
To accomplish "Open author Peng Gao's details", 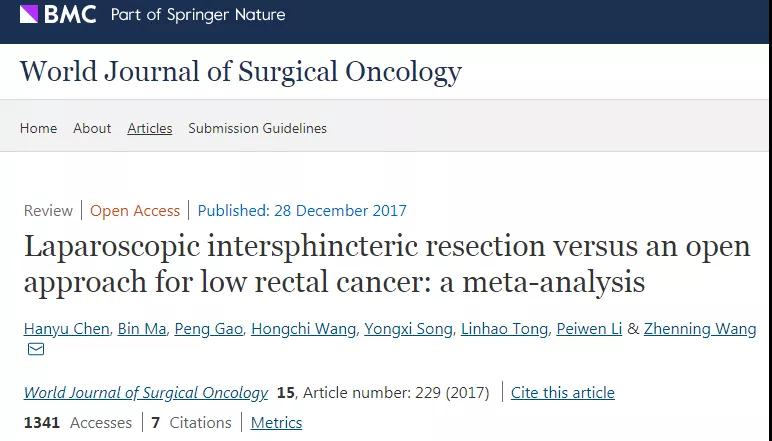I will (209, 328).
